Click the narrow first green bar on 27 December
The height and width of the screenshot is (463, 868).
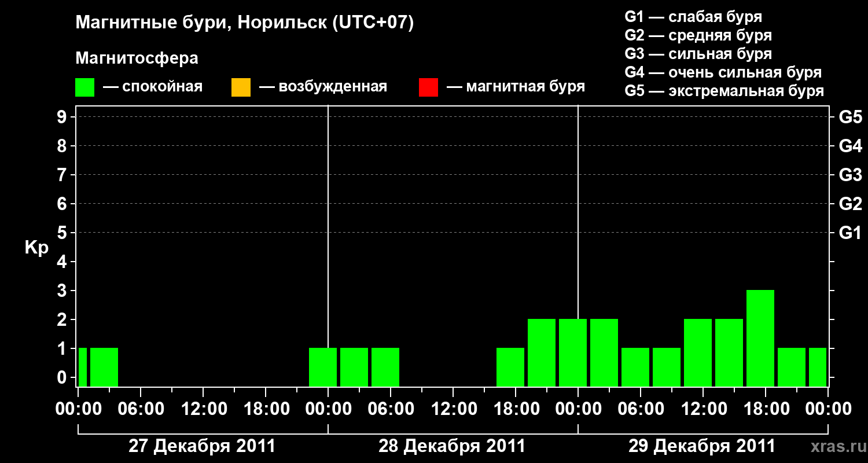pos(83,367)
